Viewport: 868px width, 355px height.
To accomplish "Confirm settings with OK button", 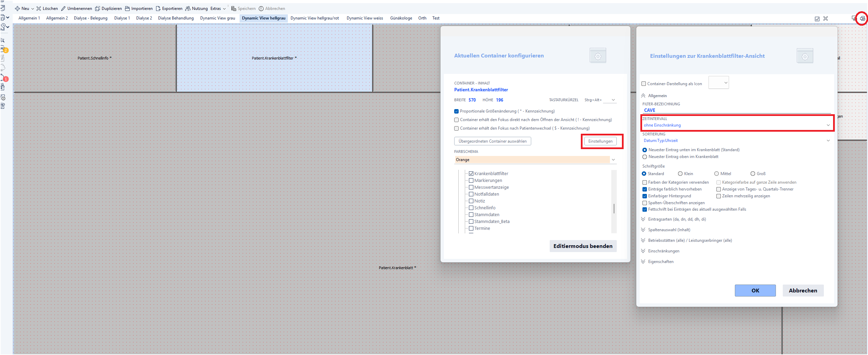I will [x=755, y=291].
